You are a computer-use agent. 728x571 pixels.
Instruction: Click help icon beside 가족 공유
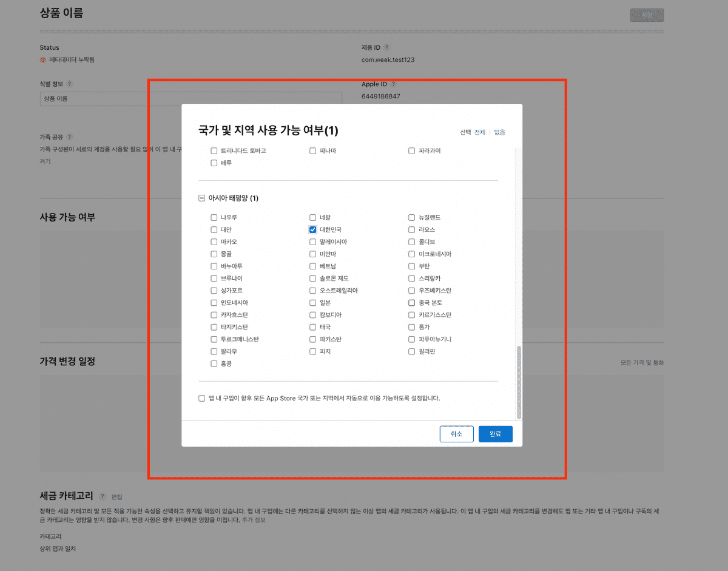(69, 137)
